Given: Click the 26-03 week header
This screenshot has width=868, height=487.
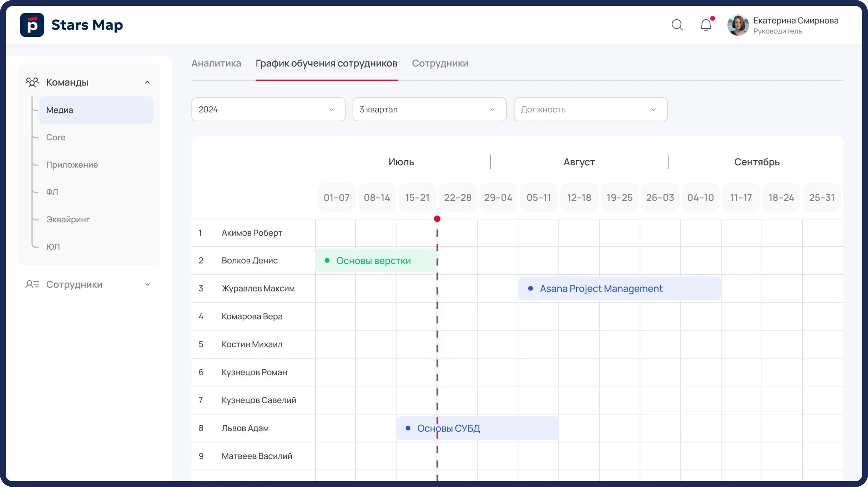Looking at the screenshot, I should pyautogui.click(x=660, y=198).
